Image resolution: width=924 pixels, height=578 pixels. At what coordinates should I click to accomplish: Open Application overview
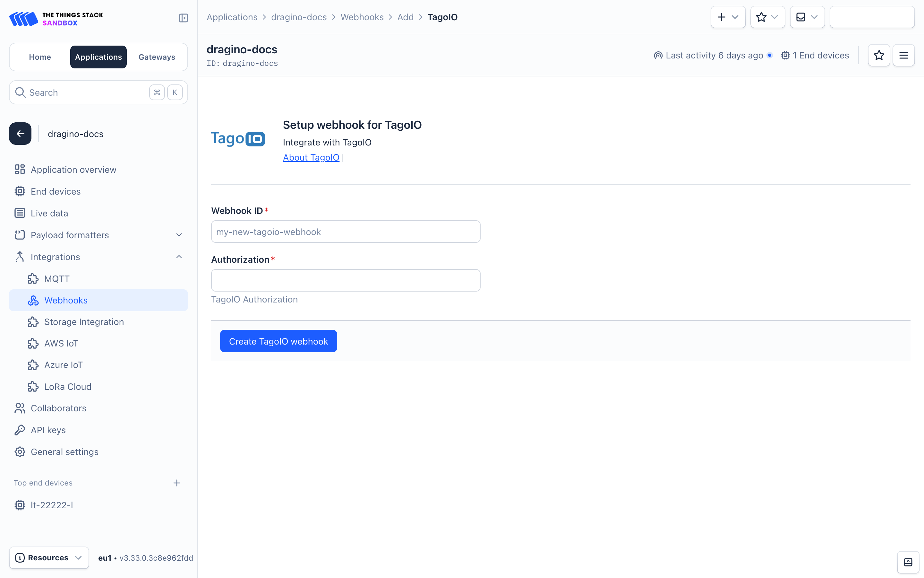click(98, 169)
